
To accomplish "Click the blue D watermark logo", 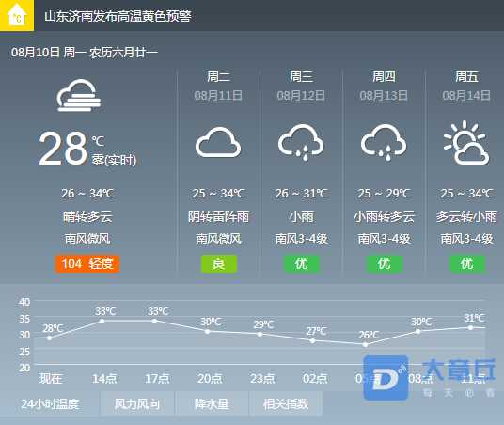I will pos(386,378).
